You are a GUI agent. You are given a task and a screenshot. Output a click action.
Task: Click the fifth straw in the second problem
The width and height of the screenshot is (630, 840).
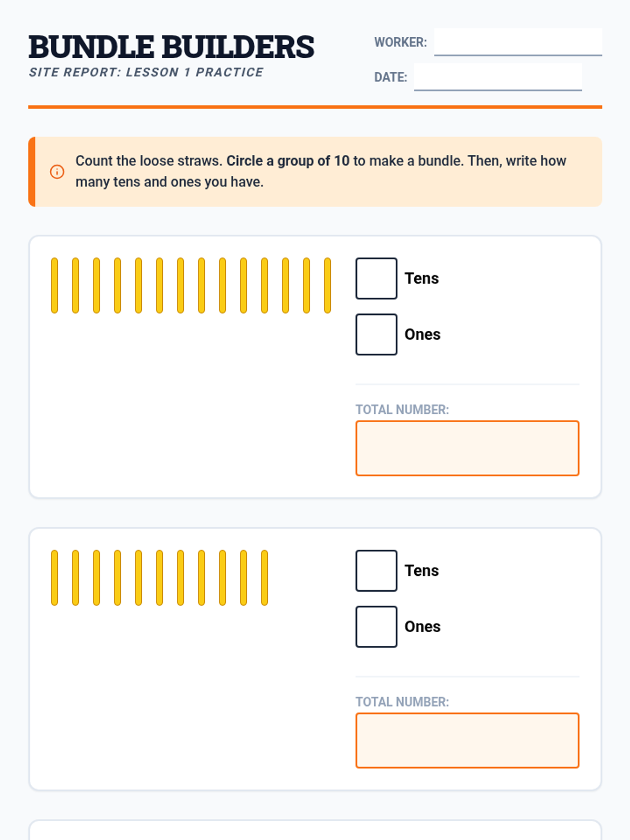[x=139, y=578]
